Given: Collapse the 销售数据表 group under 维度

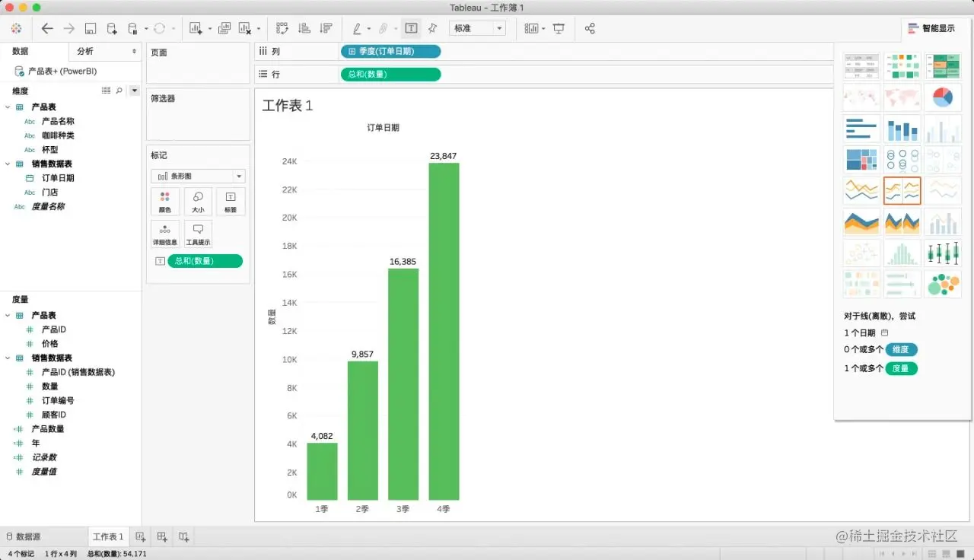Looking at the screenshot, I should 8,164.
